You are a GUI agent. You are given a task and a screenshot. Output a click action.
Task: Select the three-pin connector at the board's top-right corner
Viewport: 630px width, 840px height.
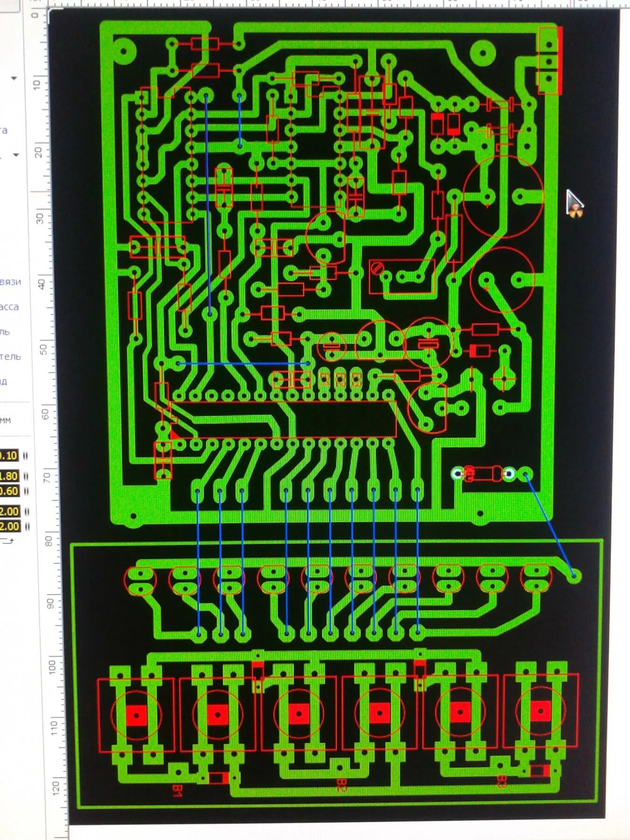pos(550,61)
